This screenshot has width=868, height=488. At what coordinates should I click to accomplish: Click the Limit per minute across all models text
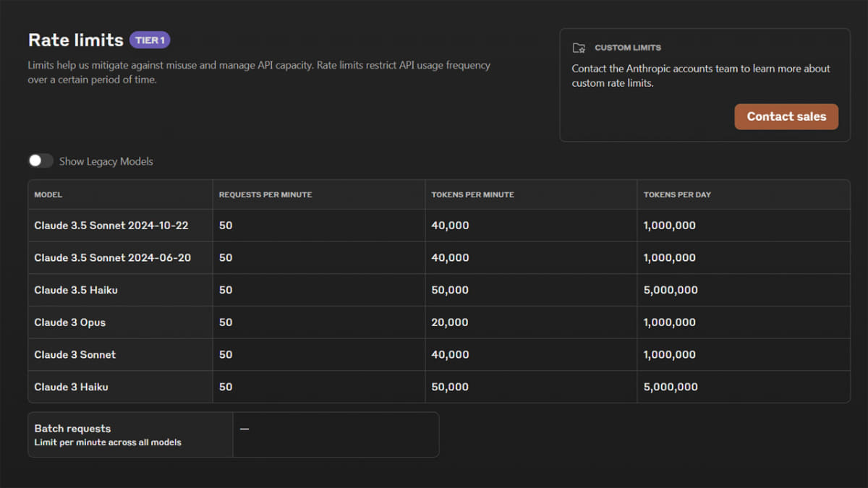(108, 442)
